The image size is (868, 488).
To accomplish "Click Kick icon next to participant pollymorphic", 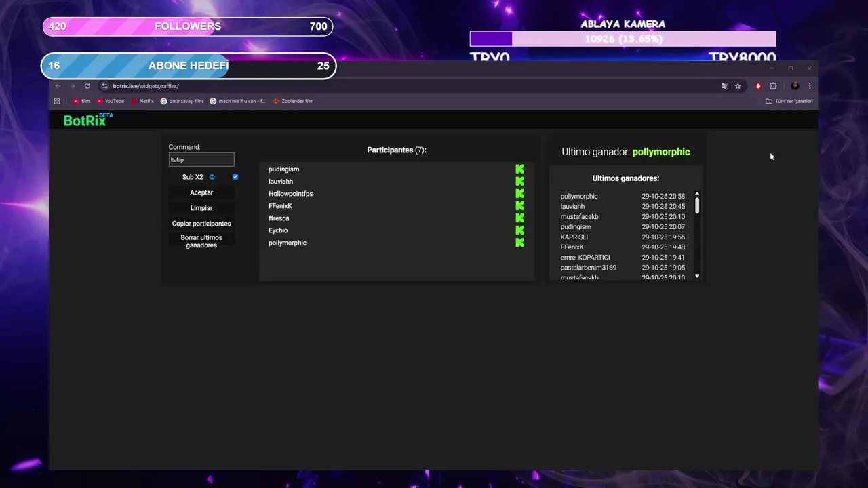I will point(519,243).
